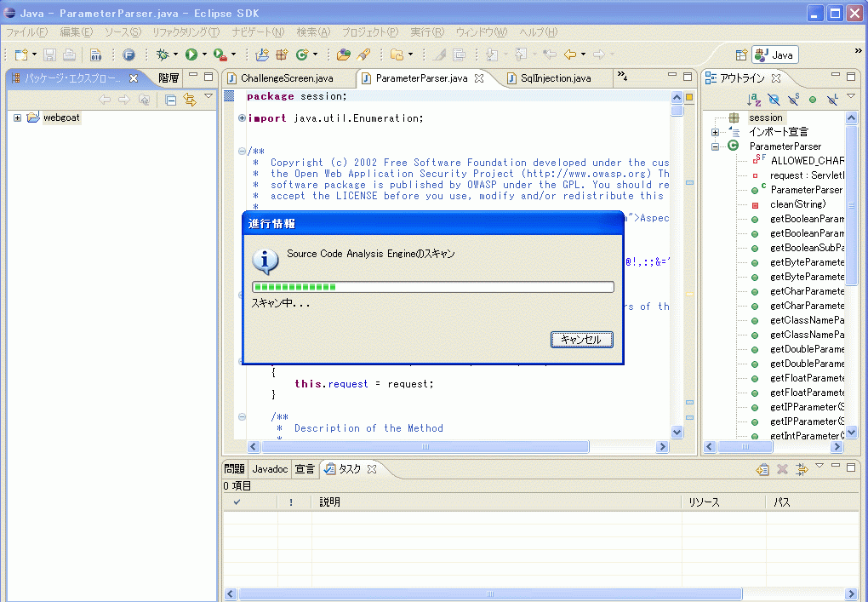
Task: Click the Open Type toolbar icon
Action: (343, 54)
